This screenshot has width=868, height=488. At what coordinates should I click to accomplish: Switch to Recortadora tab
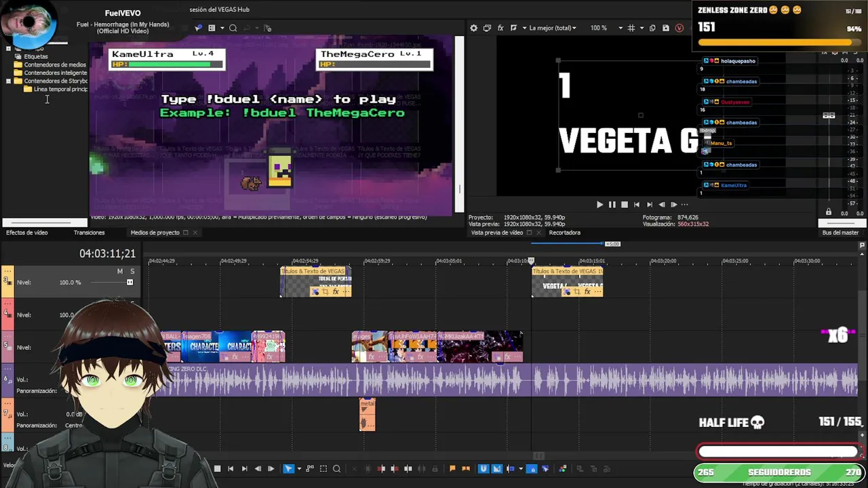[564, 232]
